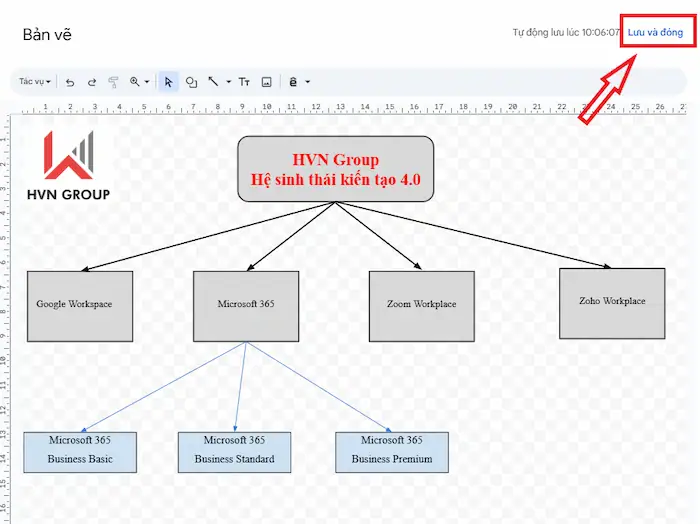Select the Paint format roller icon

coord(113,82)
